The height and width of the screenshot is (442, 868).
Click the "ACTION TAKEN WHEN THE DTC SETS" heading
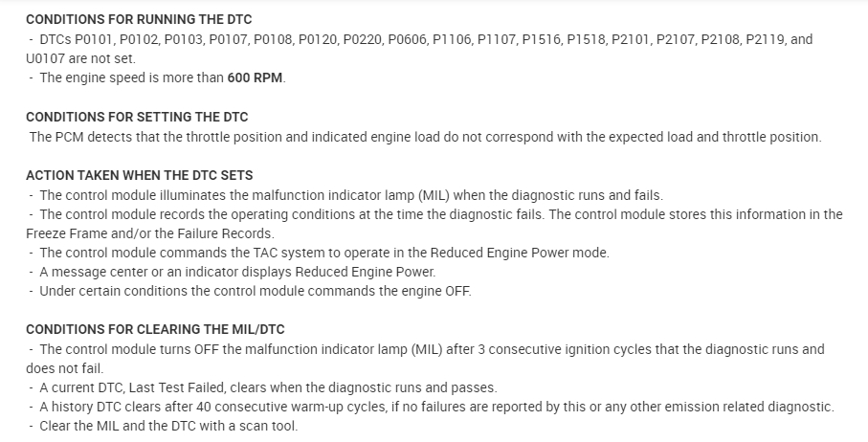[x=139, y=175]
